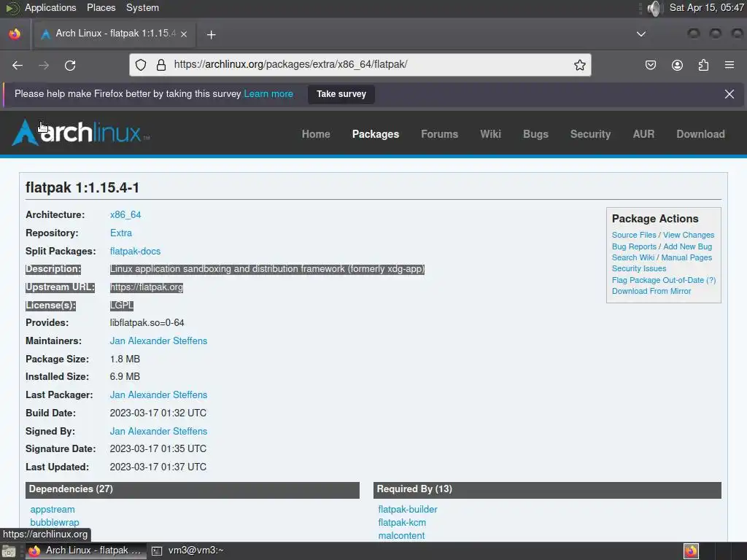Close the Arch Linux flatpak tab
This screenshot has width=747, height=560.
[184, 34]
